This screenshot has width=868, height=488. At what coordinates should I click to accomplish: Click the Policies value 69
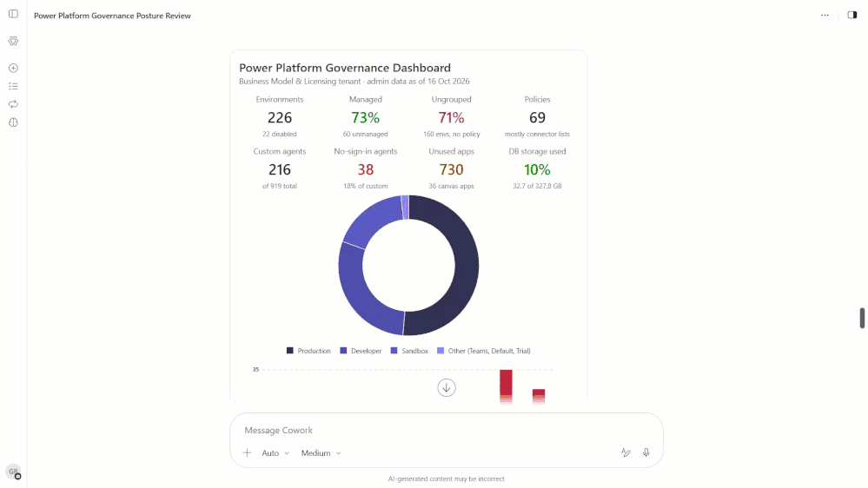point(537,117)
